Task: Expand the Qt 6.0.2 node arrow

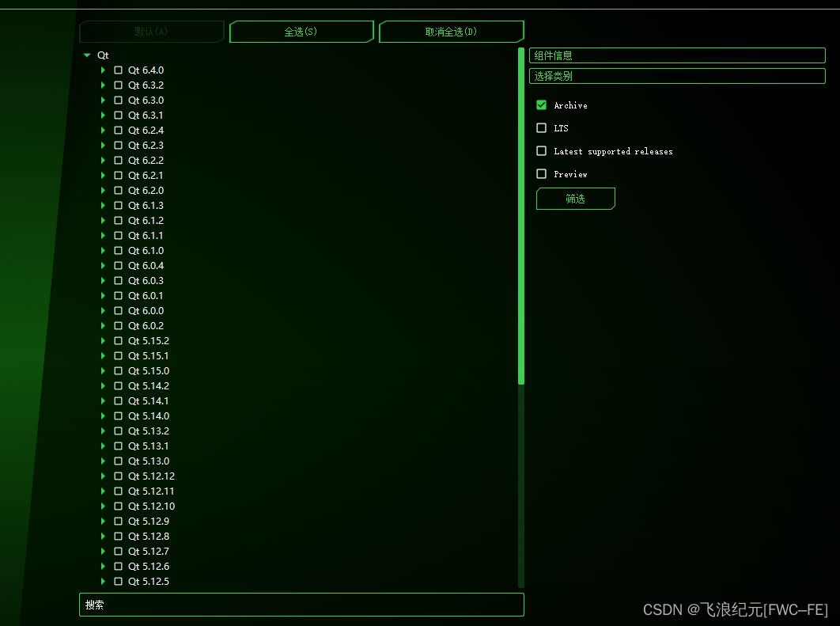Action: pyautogui.click(x=103, y=326)
